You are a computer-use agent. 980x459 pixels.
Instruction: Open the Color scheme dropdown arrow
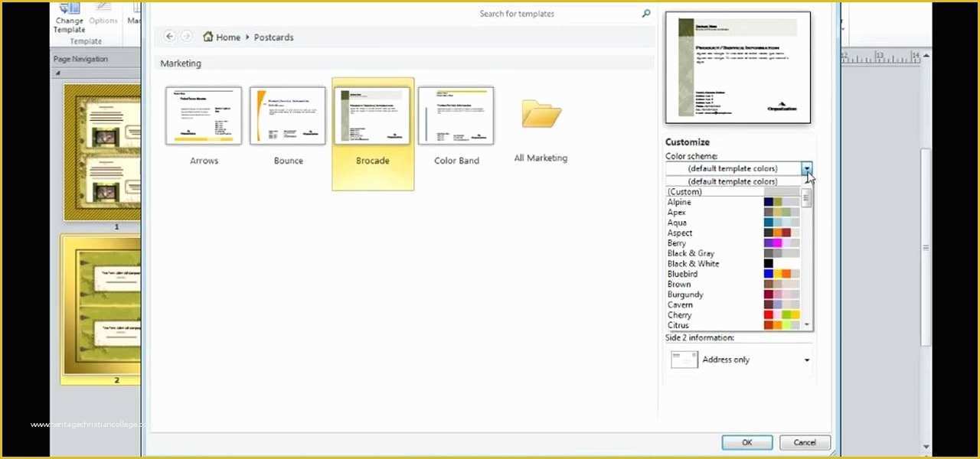[x=806, y=168]
